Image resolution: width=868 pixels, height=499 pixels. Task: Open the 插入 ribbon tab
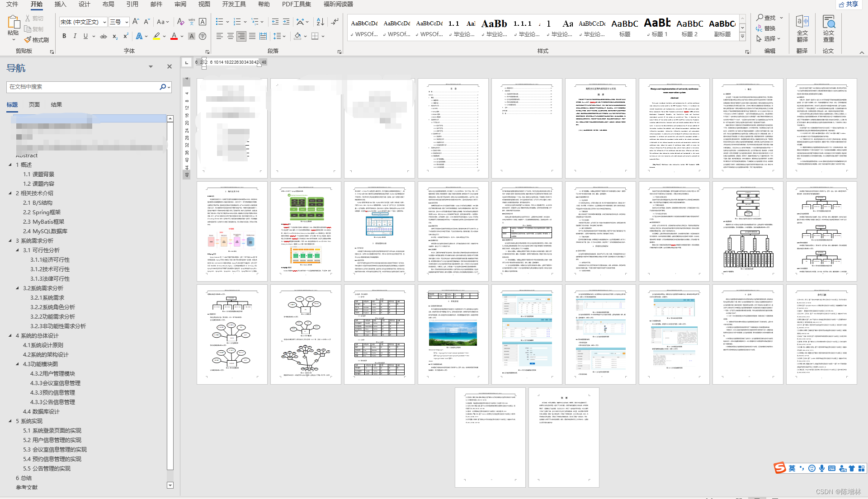click(x=60, y=4)
